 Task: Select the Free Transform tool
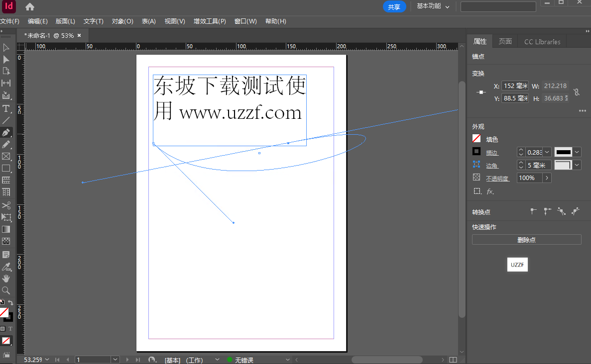[6, 217]
